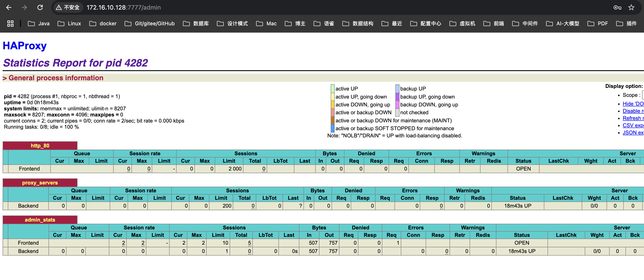Go back to the previous page
This screenshot has height=280, width=644.
[x=9, y=7]
